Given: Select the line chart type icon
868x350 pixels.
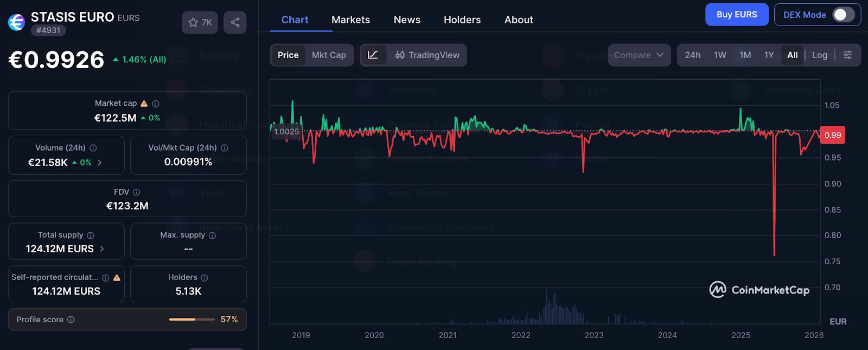Looking at the screenshot, I should pos(373,55).
